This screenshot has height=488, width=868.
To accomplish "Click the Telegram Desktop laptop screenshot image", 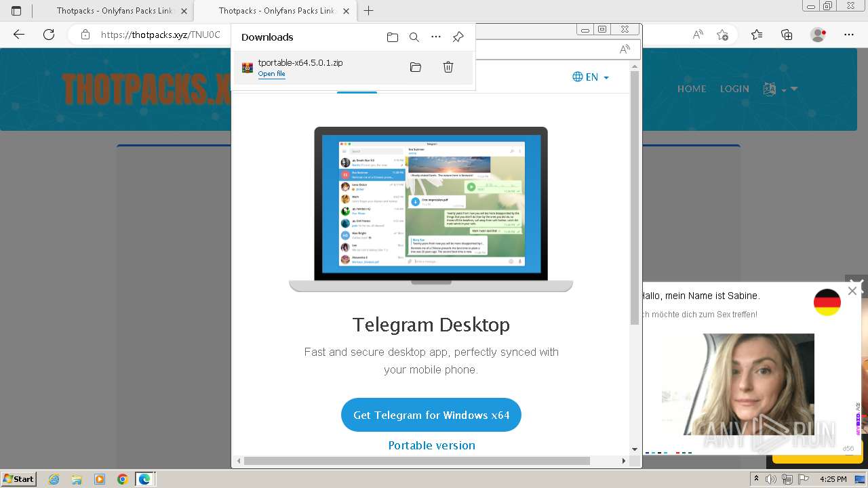I will 431,209.
